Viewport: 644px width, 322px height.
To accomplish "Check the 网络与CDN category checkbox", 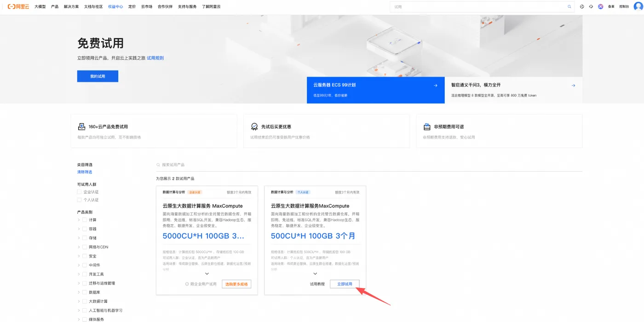I will point(85,247).
